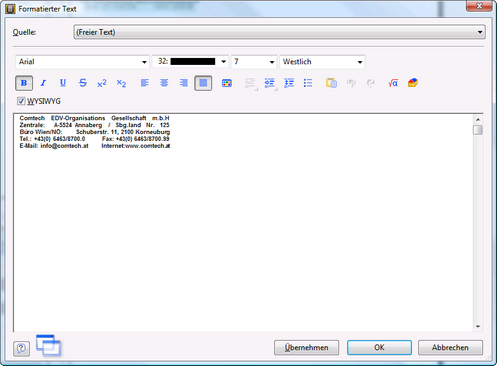Apply superscript formatting

click(x=102, y=83)
